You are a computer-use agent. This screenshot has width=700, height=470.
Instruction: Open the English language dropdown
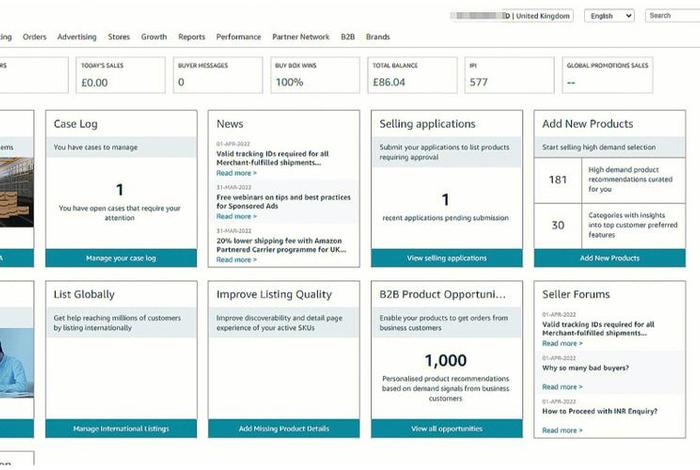click(609, 16)
